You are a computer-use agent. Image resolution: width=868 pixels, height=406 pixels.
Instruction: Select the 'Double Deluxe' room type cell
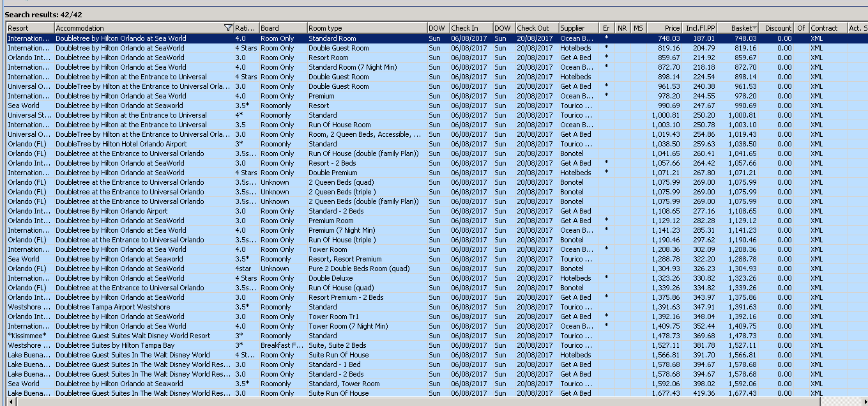367,278
